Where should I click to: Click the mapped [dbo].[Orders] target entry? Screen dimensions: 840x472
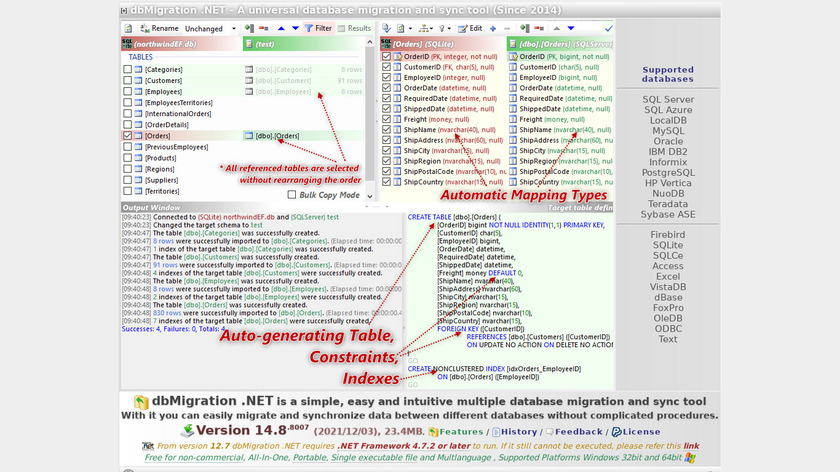click(x=277, y=136)
